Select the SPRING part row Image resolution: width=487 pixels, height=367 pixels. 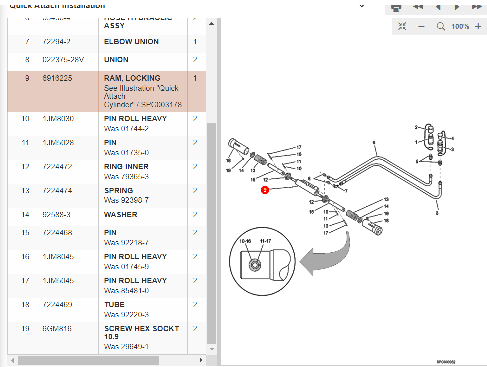(x=107, y=196)
